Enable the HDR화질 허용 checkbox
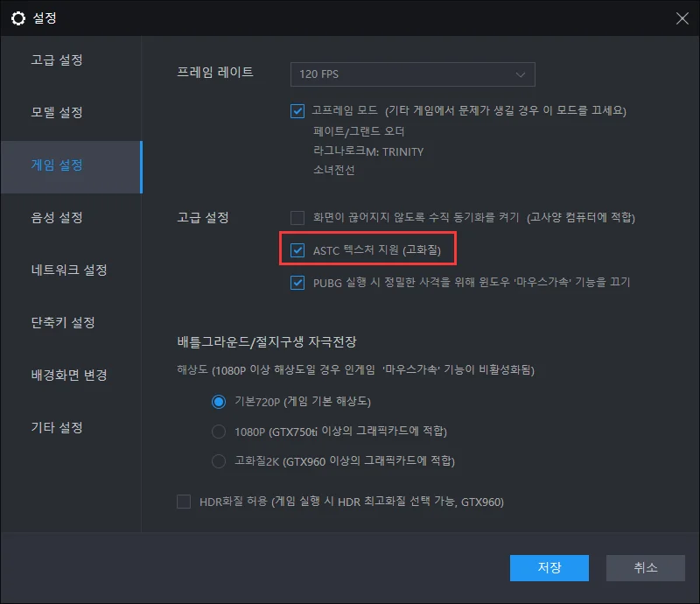Viewport: 700px width, 604px height. (x=184, y=502)
